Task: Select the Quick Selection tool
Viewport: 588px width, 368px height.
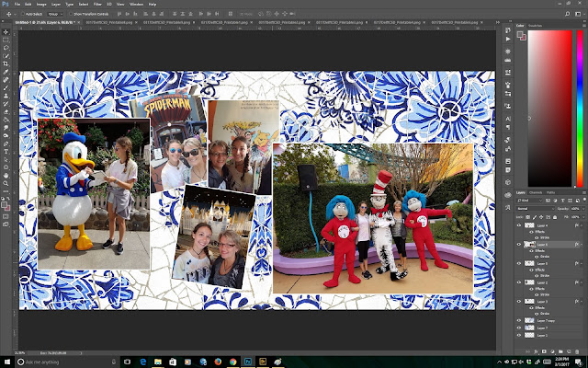Action: (6, 56)
